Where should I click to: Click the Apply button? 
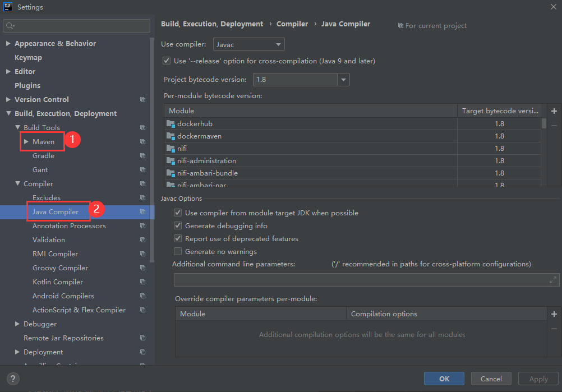click(538, 379)
